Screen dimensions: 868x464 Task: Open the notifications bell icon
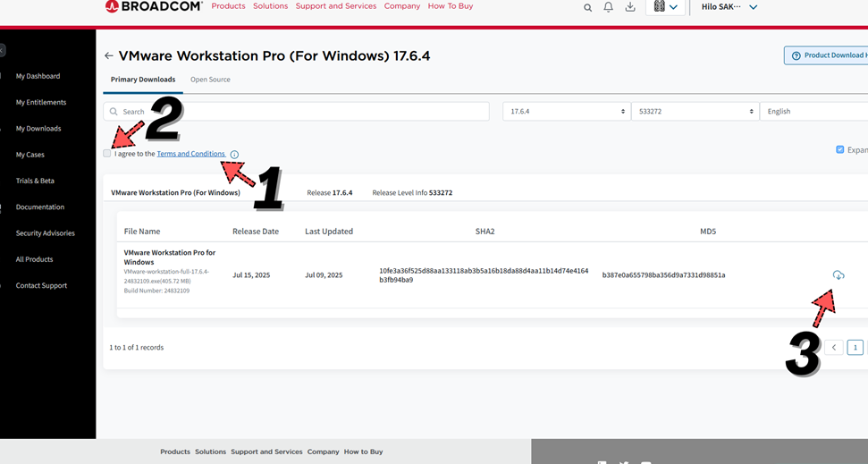(x=609, y=7)
